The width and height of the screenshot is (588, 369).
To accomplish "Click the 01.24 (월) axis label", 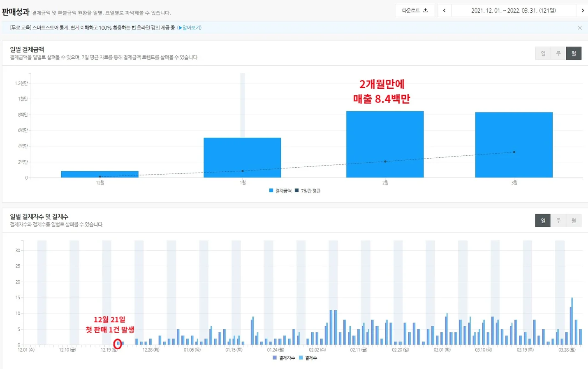I will tap(275, 350).
